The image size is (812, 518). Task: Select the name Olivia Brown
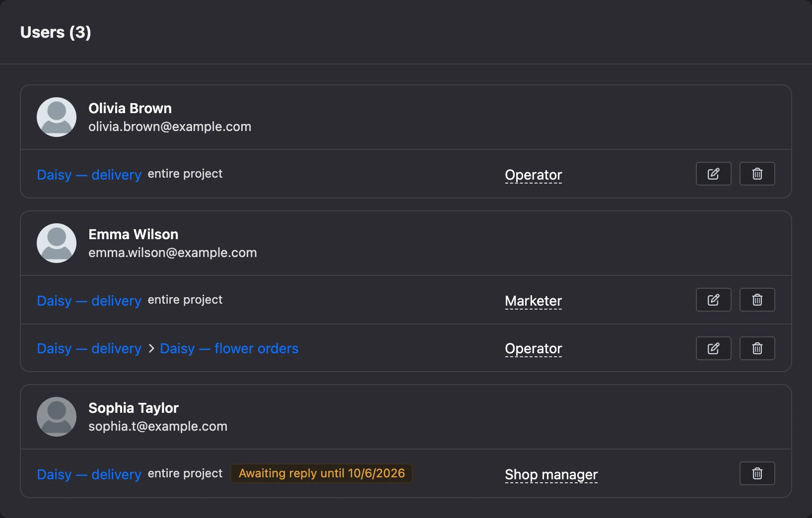click(130, 108)
